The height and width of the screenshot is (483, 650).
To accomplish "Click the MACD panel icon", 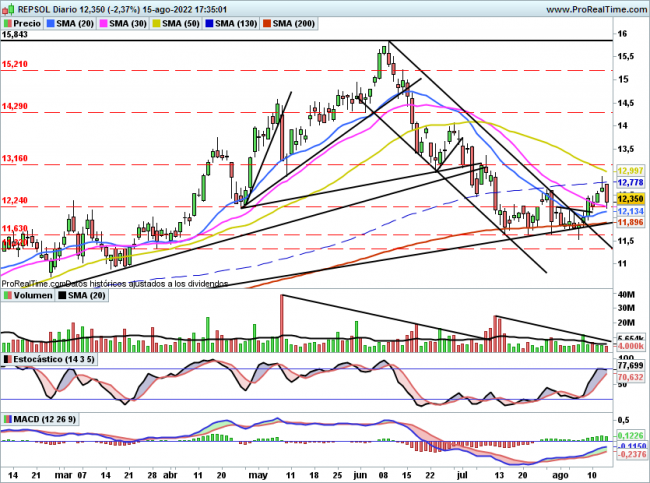I will [x=7, y=418].
